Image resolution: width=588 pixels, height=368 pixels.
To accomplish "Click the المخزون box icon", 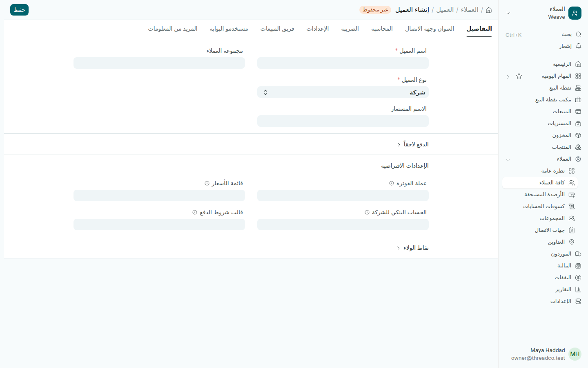I will tap(578, 135).
